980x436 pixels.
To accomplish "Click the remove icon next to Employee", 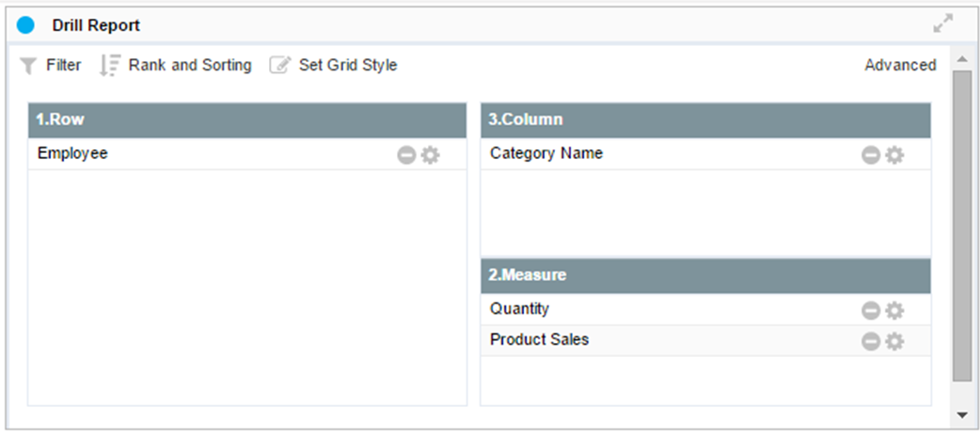I will (406, 155).
